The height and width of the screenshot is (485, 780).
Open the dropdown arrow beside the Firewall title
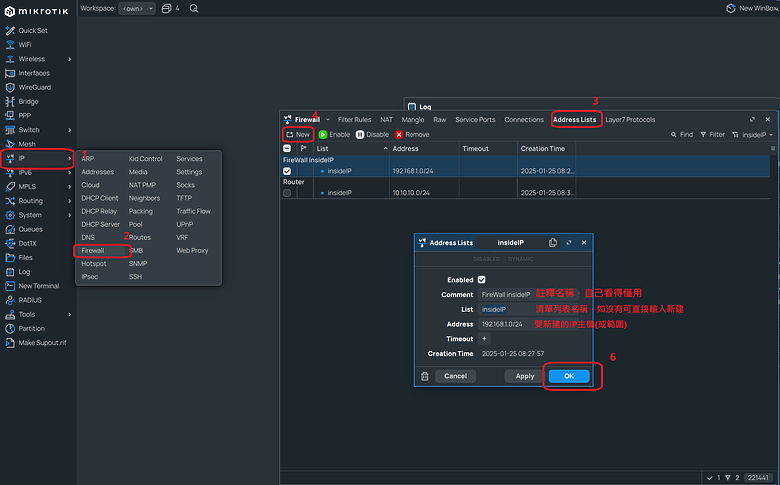coord(327,120)
